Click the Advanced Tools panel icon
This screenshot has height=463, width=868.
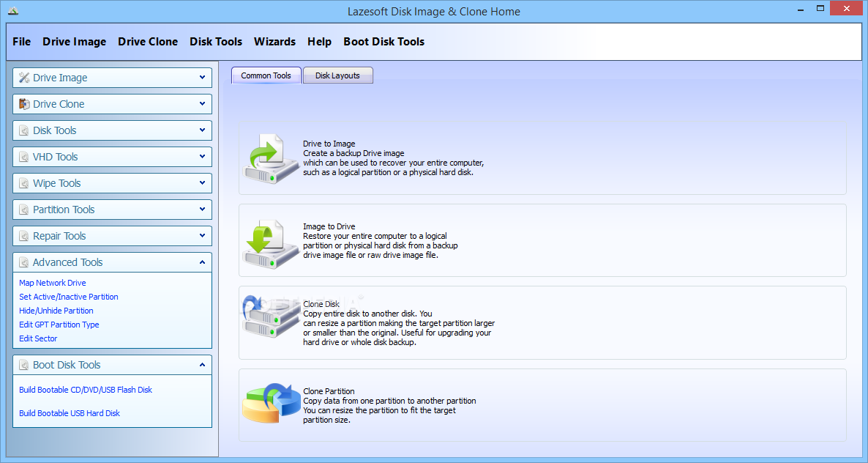click(24, 262)
